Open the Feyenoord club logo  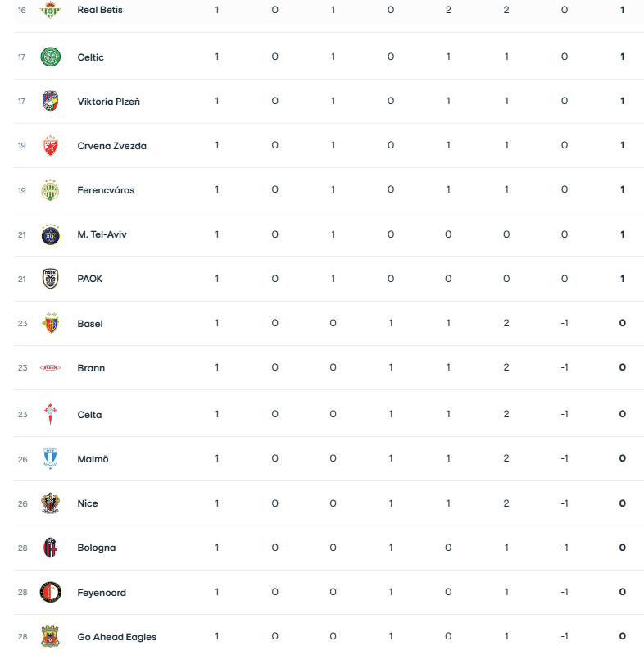click(51, 592)
